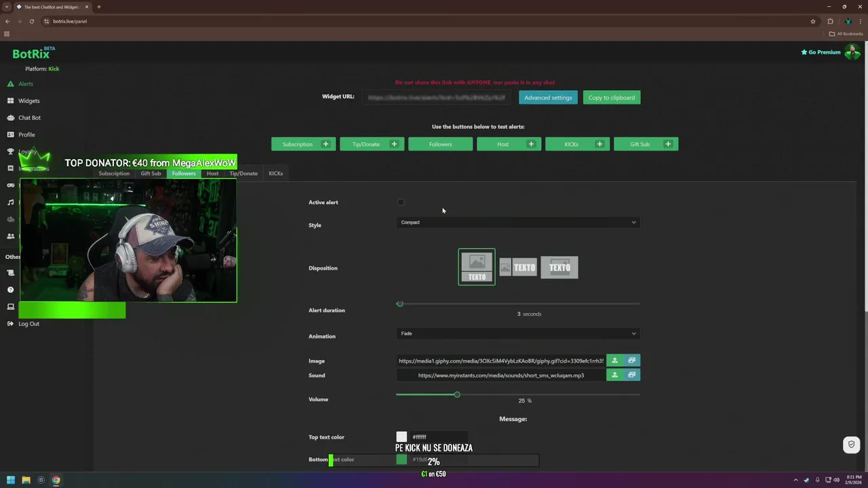This screenshot has height=488, width=868.
Task: Click the upload icon beside Sound field
Action: (x=615, y=375)
